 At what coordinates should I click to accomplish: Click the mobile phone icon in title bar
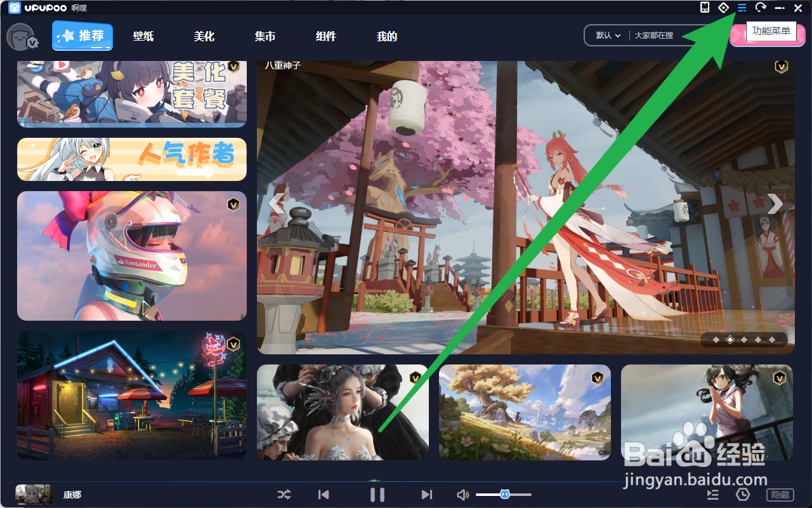point(704,8)
